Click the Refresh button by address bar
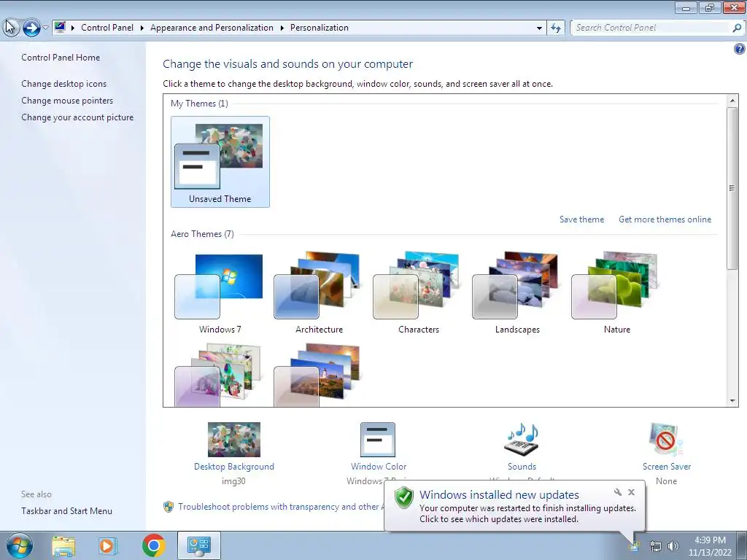This screenshot has width=747, height=560. (x=556, y=28)
